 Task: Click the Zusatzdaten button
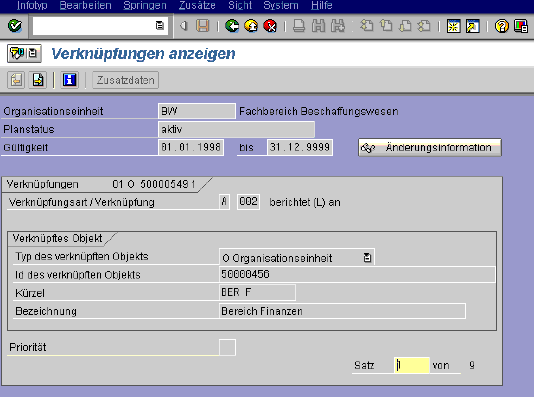125,80
